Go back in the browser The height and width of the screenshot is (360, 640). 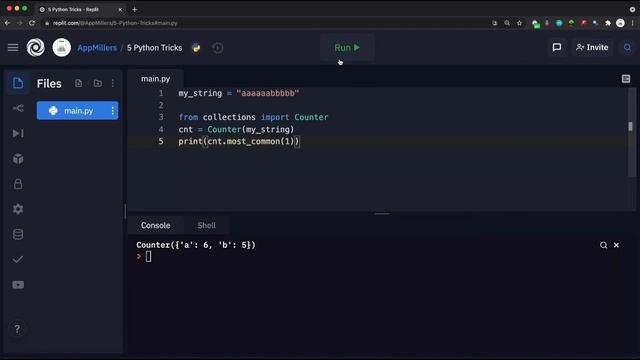point(7,23)
